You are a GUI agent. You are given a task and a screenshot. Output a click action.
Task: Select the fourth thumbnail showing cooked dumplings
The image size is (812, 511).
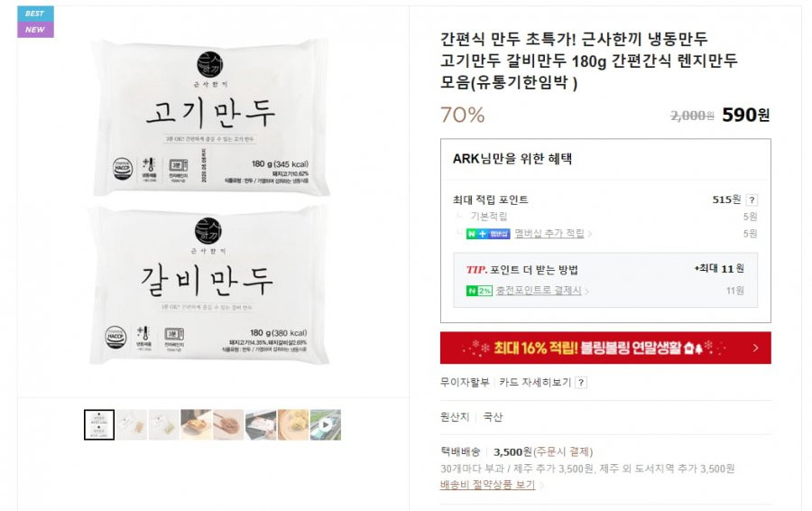(x=197, y=425)
